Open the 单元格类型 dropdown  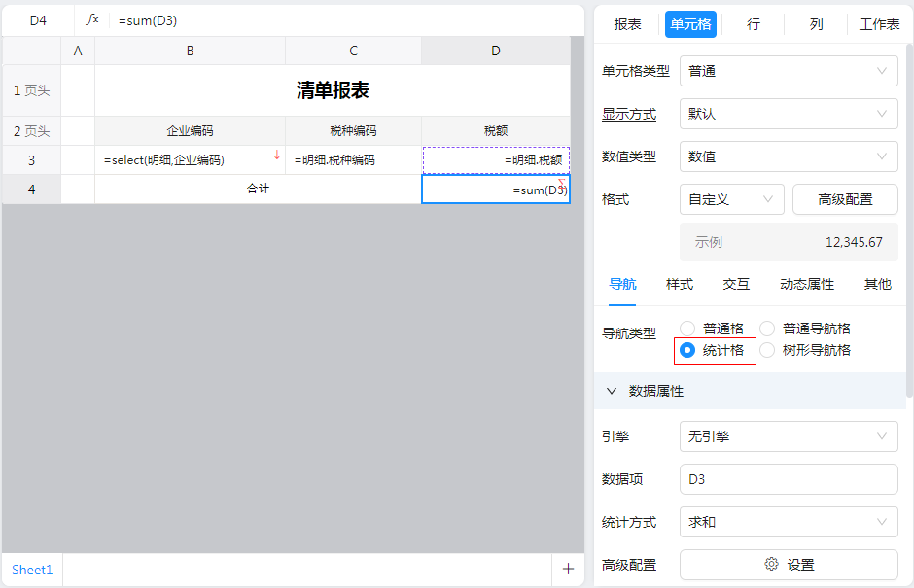pos(788,71)
